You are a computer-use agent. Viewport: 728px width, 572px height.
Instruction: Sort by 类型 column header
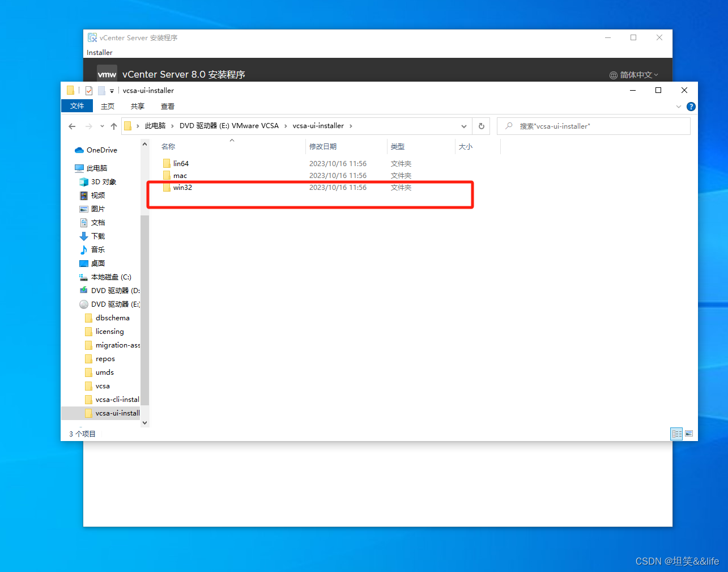(398, 147)
